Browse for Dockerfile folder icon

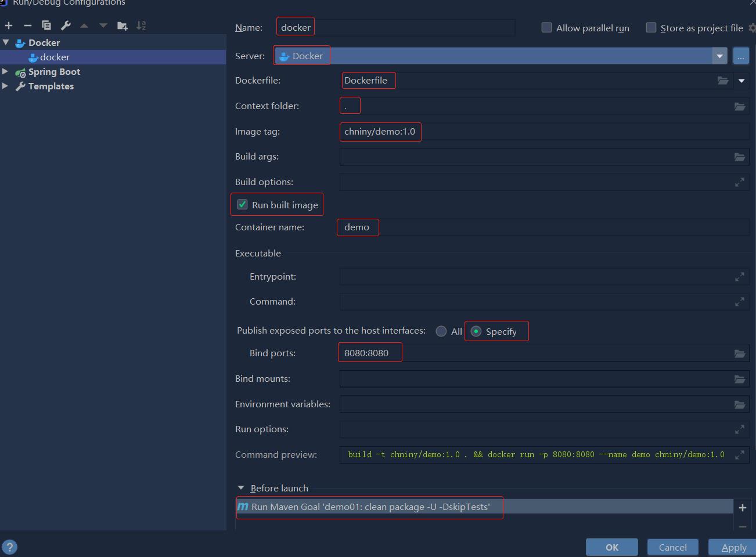click(x=723, y=81)
